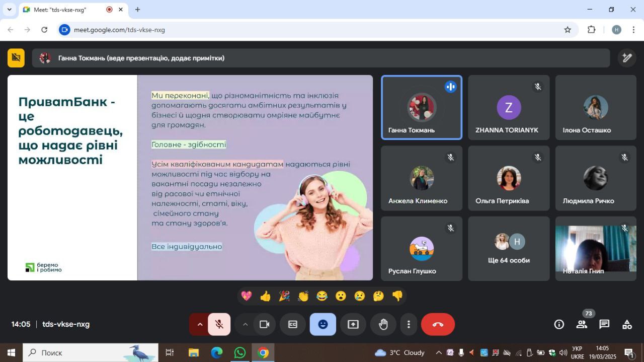
Task: Reload the Meet page
Action: [44, 30]
